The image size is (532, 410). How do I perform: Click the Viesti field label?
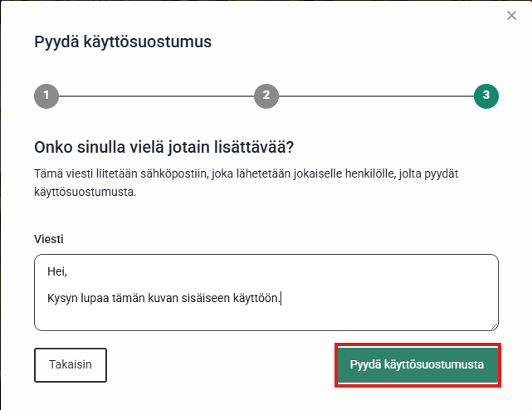49,239
